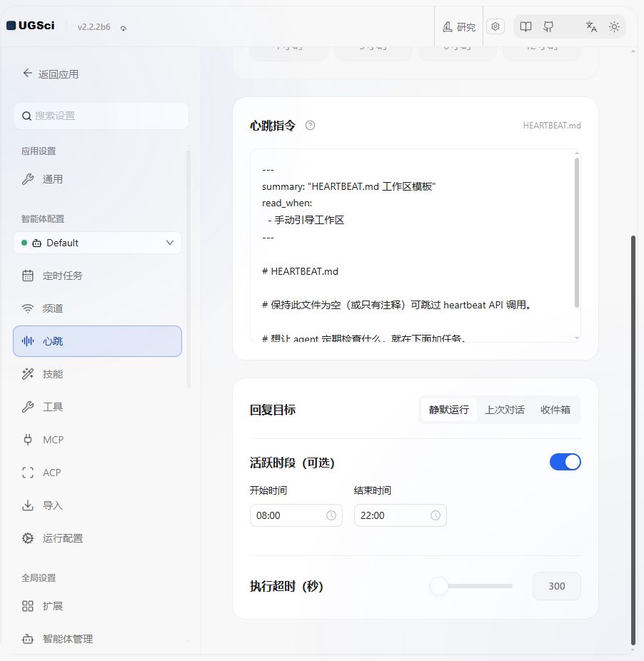Open 导入 import page

(97, 505)
